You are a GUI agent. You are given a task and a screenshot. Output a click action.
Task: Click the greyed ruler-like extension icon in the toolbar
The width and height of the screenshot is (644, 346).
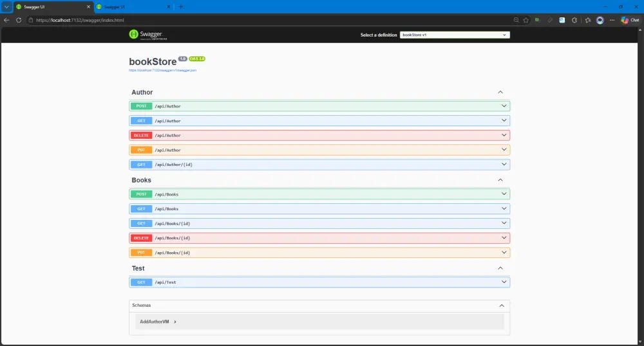coord(549,20)
